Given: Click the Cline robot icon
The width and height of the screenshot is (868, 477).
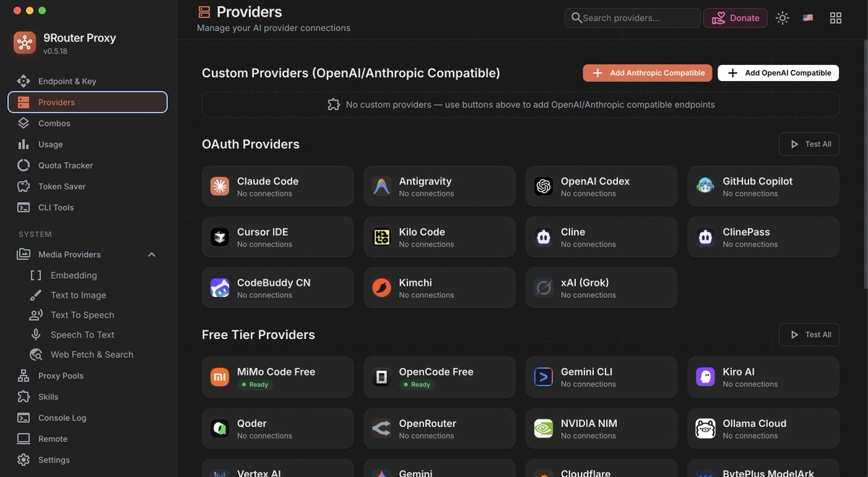Looking at the screenshot, I should pos(544,237).
